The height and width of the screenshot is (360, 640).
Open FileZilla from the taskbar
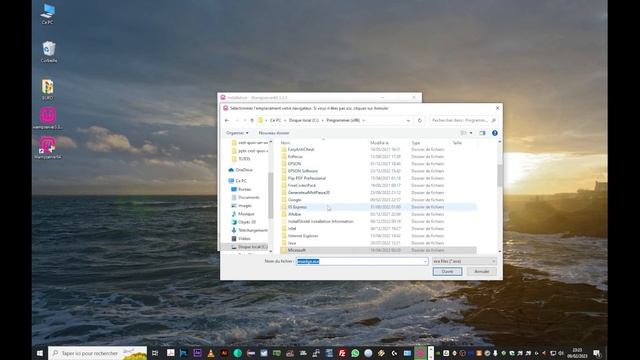[342, 353]
